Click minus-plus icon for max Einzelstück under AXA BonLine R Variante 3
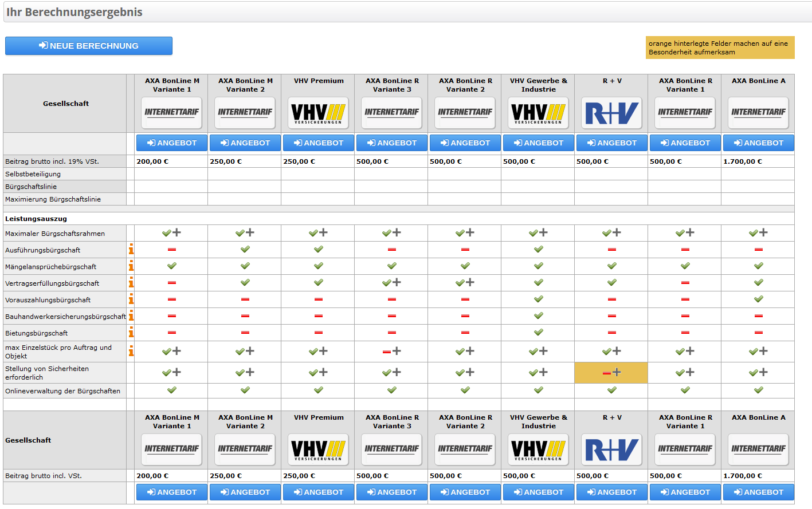The width and height of the screenshot is (812, 509). (x=392, y=351)
